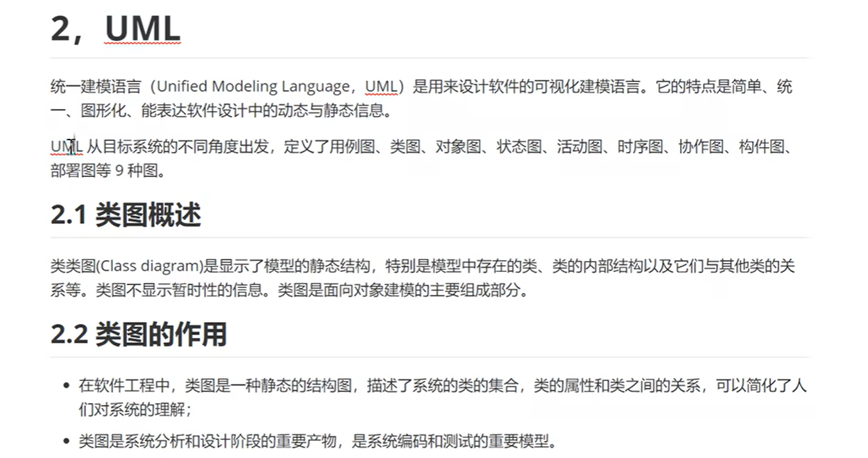Click the "2, UML" main heading
The height and width of the screenshot is (458, 868).
point(115,29)
